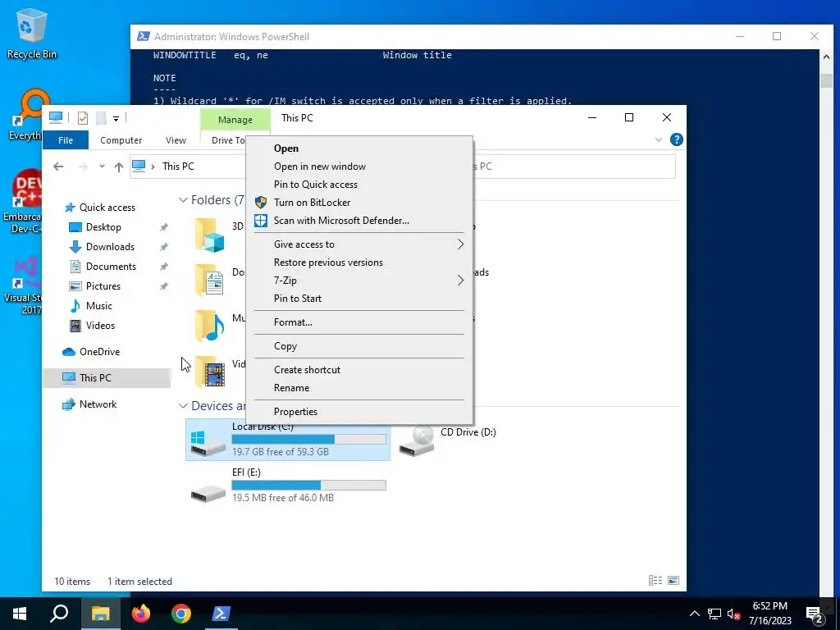Expand the Give access to submenu

tap(359, 244)
